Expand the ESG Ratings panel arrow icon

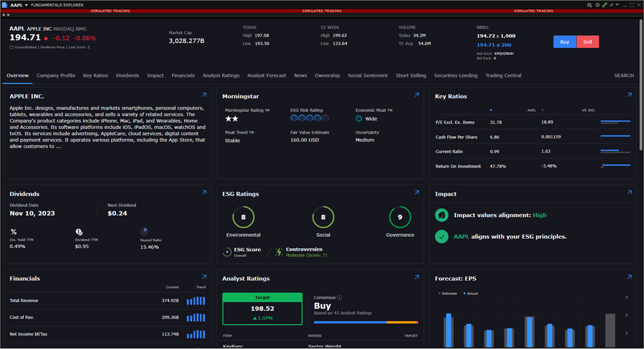pos(417,193)
